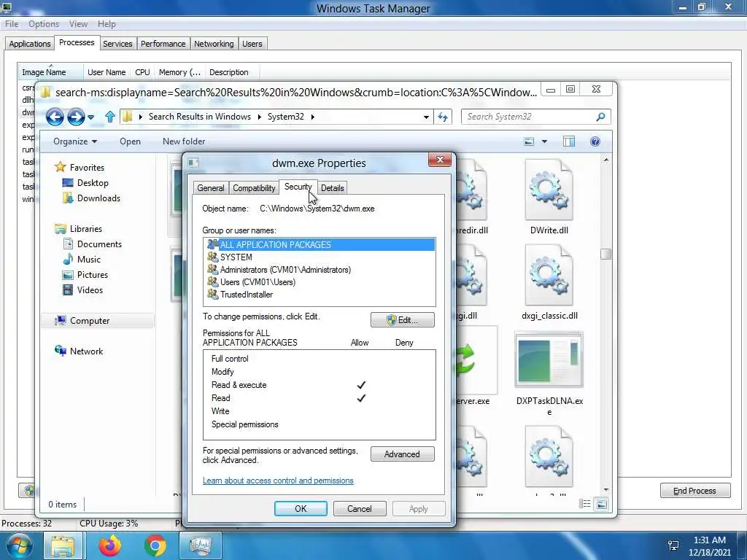Expand the address bar history dropdown
Viewport: 747px width, 560px height.
[x=426, y=117]
